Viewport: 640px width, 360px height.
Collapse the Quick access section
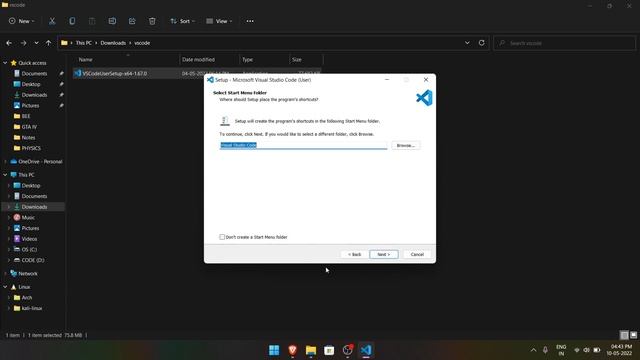(5, 63)
